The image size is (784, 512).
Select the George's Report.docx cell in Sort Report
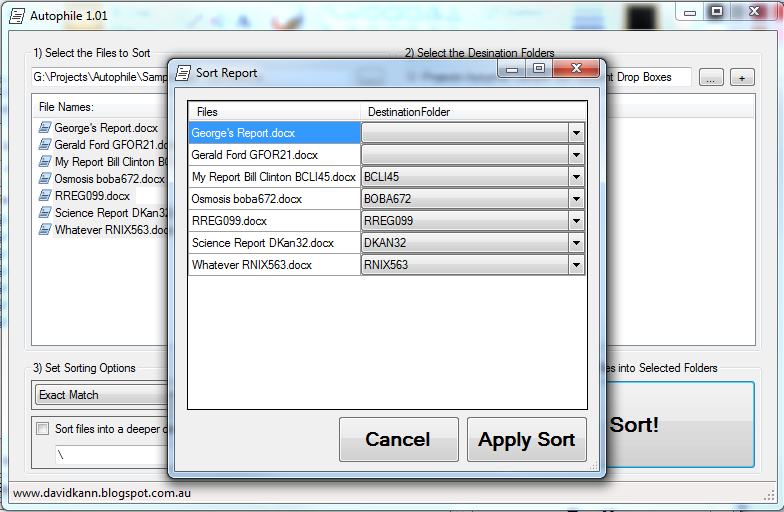[x=274, y=133]
